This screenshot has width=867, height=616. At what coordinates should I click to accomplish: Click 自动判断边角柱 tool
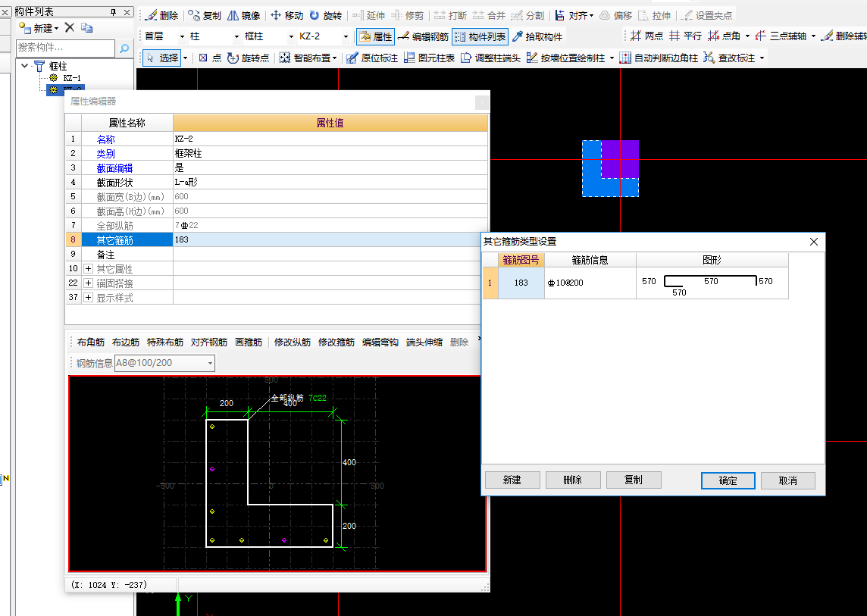tap(659, 58)
